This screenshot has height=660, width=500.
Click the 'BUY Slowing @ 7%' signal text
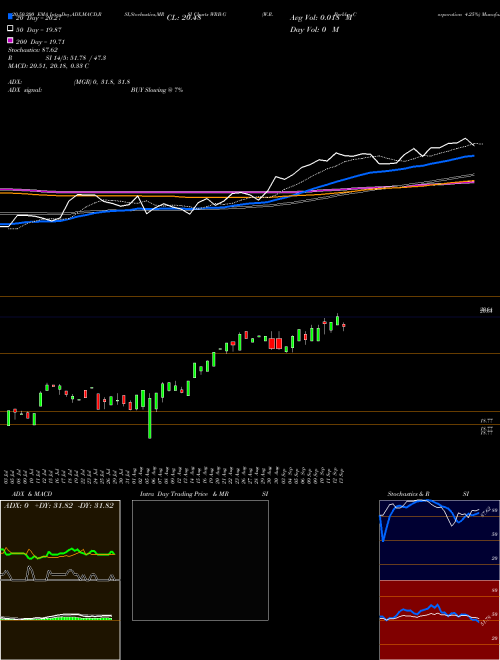[x=157, y=90]
